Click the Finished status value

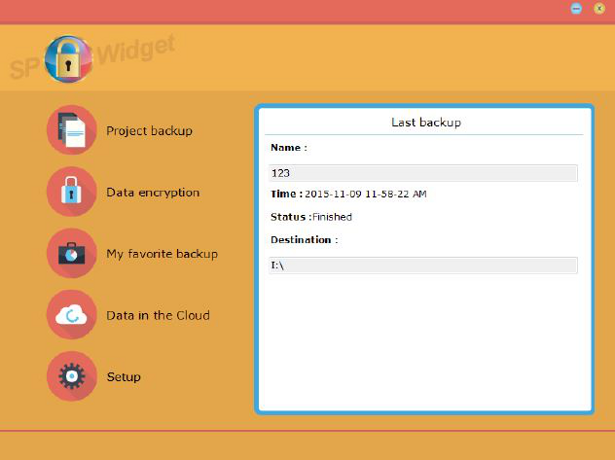pyautogui.click(x=332, y=217)
